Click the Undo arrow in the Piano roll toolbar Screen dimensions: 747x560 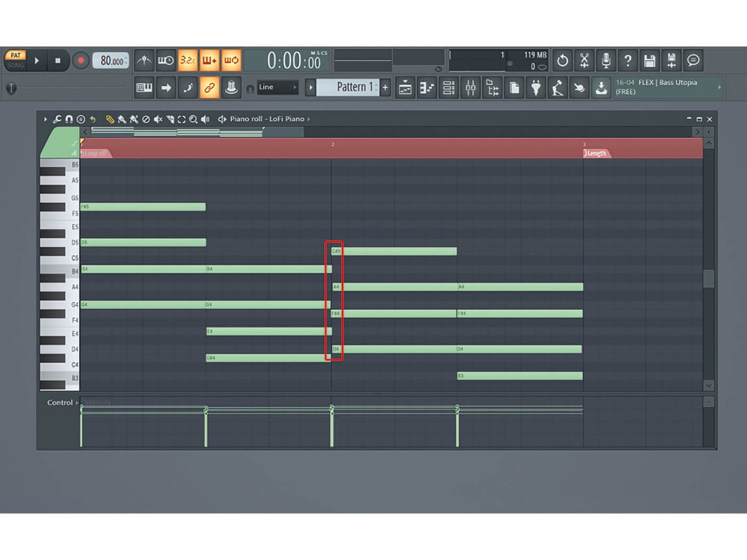click(x=92, y=119)
